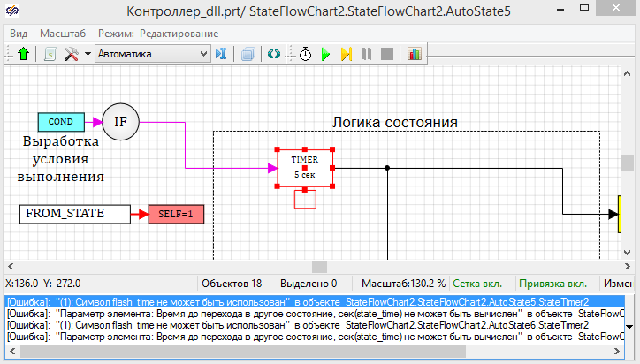The image size is (640, 364).
Task: Close the window with red X
Action: [616, 7]
